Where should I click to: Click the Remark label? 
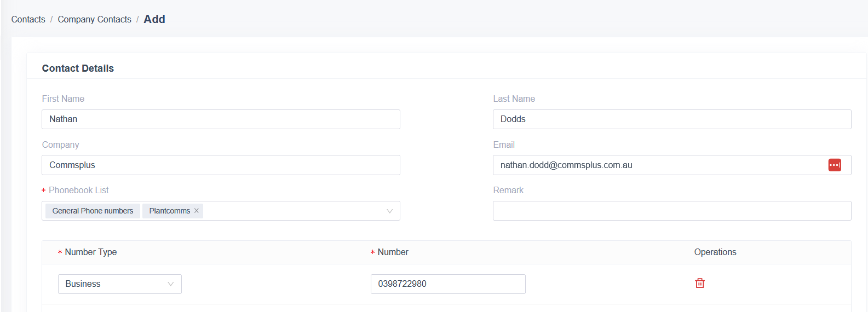coord(508,190)
